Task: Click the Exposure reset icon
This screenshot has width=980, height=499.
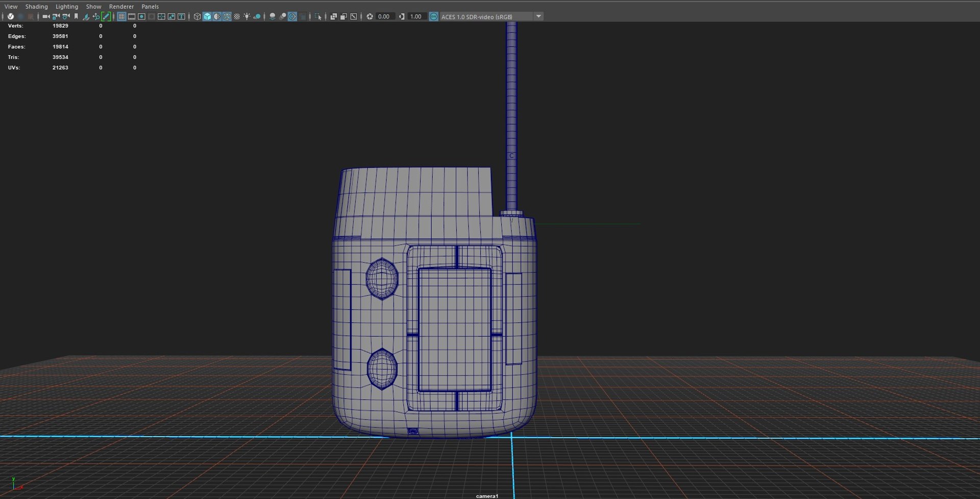Action: pos(370,16)
